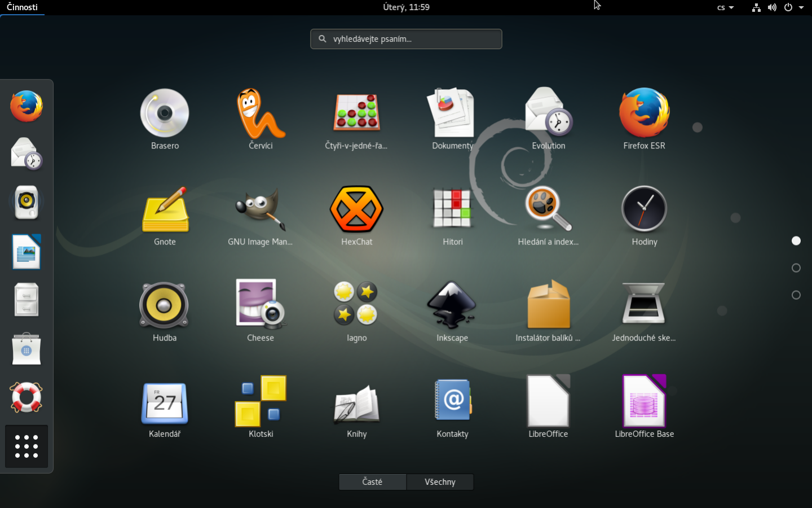This screenshot has width=812, height=508.
Task: Click the power icon in top bar
Action: tap(788, 7)
